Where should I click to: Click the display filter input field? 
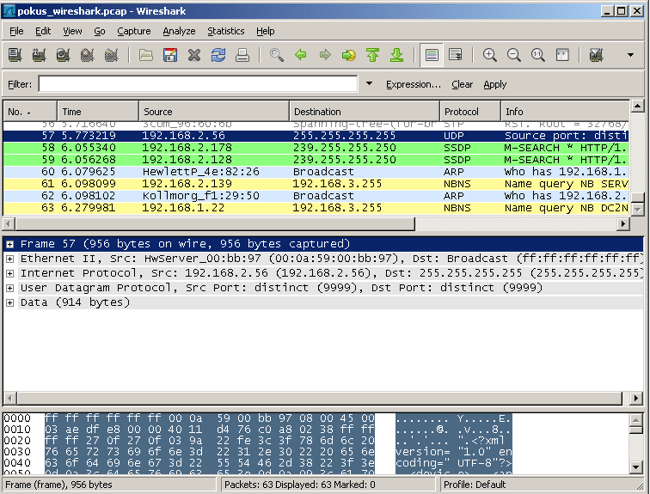pos(198,84)
